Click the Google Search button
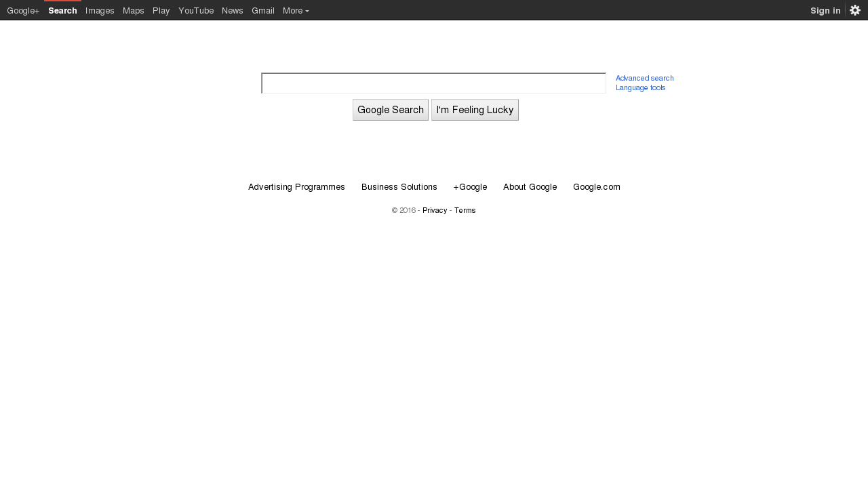Screen dimensions: 868x488 pos(391,110)
